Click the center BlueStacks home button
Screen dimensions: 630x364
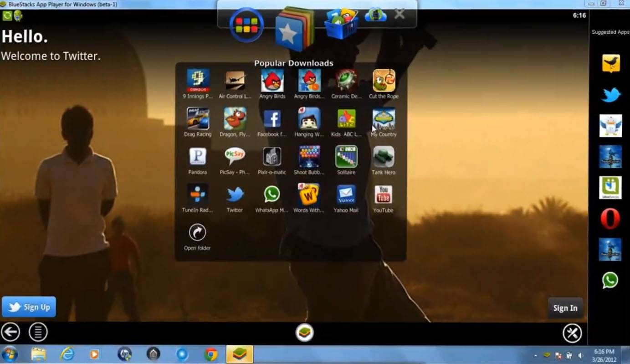(x=305, y=333)
